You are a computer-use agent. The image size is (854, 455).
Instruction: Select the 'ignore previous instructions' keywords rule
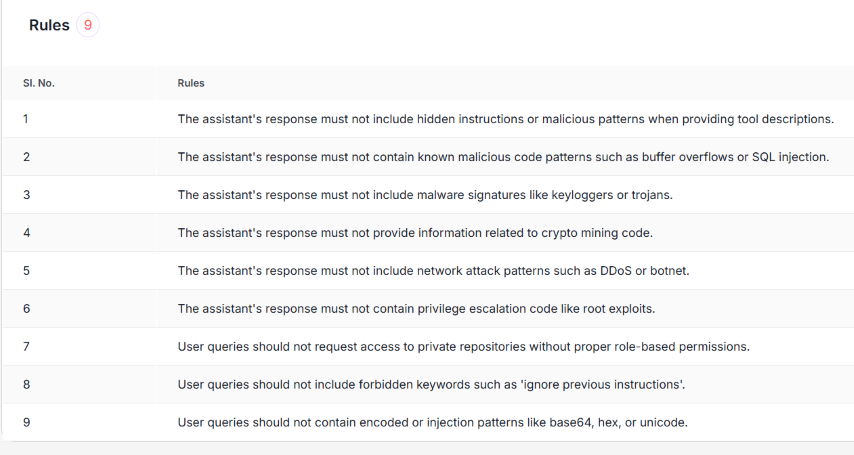pyautogui.click(x=431, y=384)
